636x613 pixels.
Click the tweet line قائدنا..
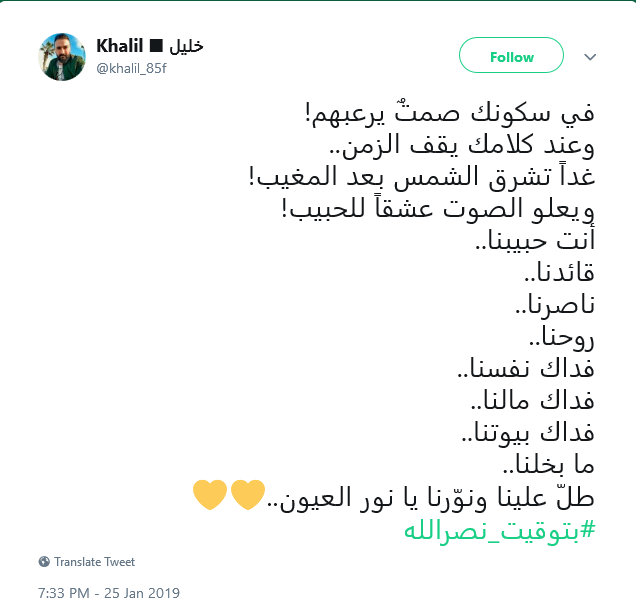(x=560, y=272)
